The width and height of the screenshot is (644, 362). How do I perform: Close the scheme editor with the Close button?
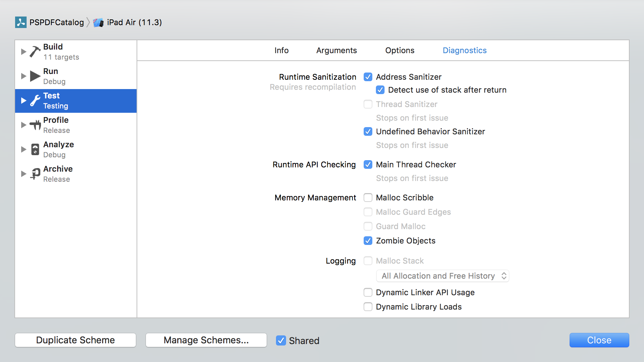(599, 340)
